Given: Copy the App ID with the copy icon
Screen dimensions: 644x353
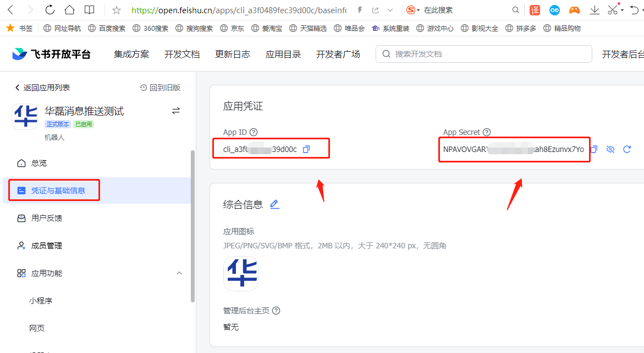Looking at the screenshot, I should tap(306, 149).
